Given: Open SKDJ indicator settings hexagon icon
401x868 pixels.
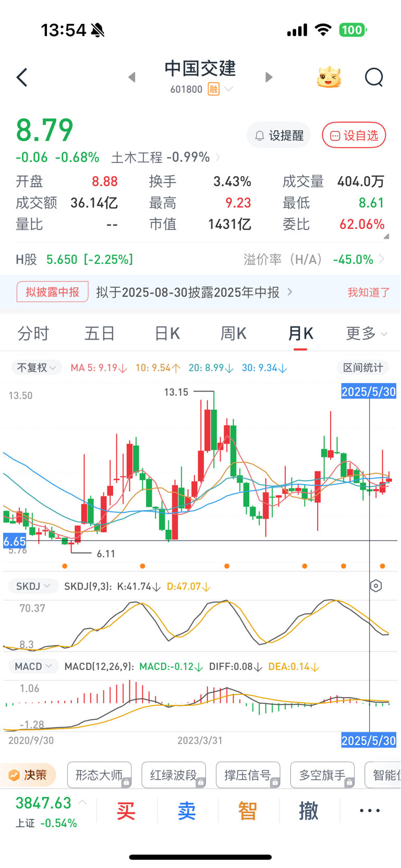Looking at the screenshot, I should click(376, 586).
